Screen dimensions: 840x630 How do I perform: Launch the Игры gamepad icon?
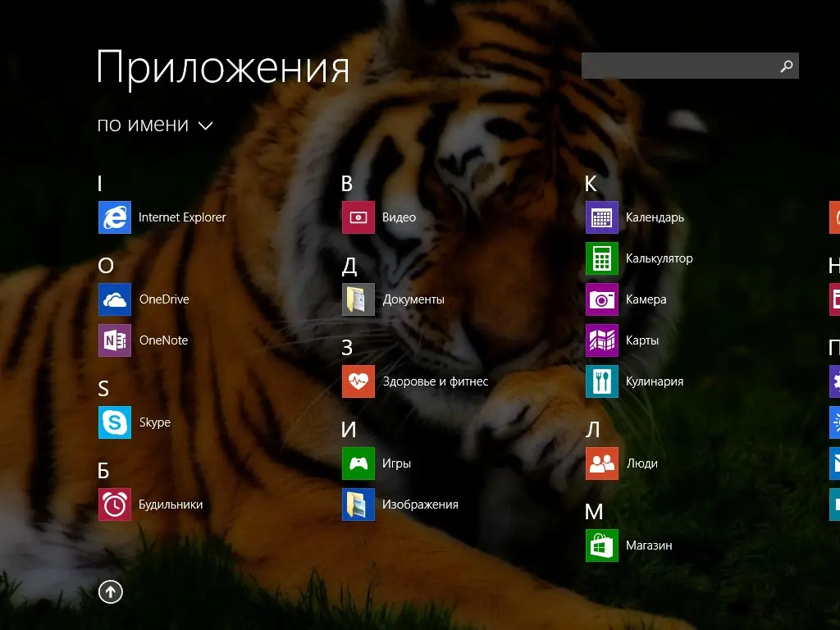point(358,463)
